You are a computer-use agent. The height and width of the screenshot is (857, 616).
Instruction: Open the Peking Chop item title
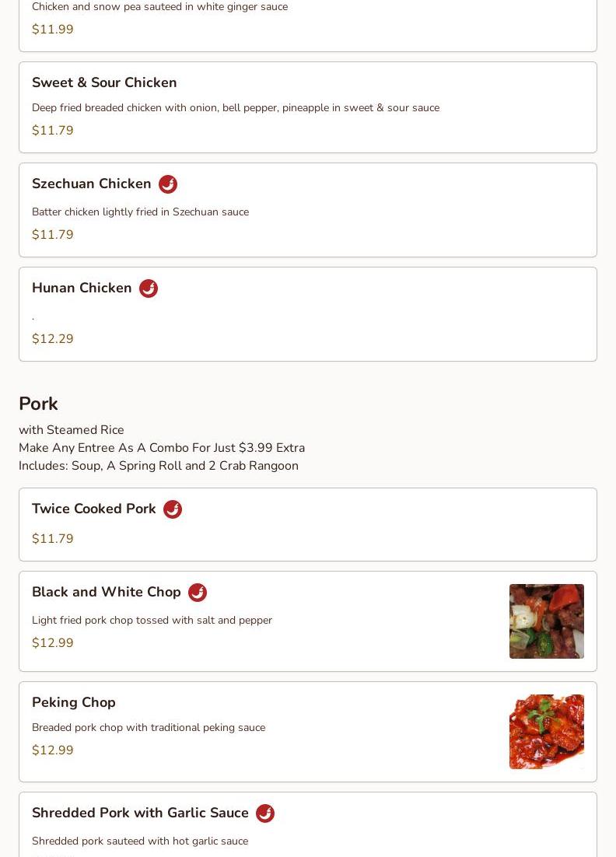pyautogui.click(x=74, y=702)
